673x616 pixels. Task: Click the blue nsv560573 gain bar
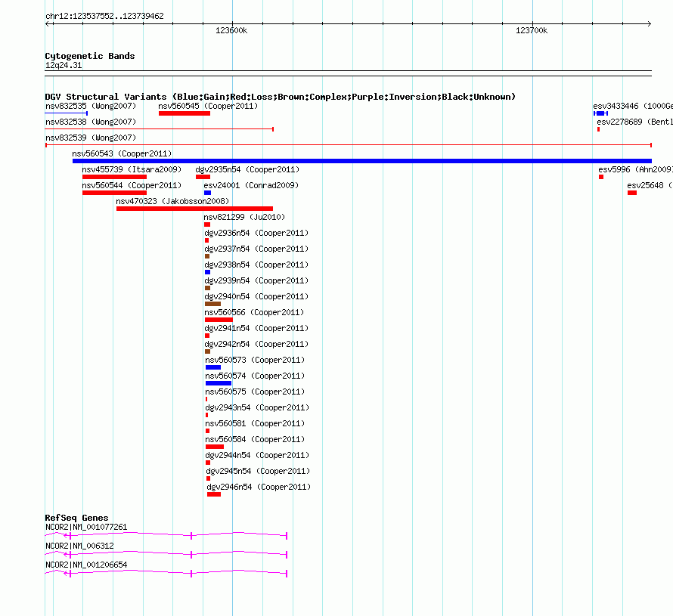click(213, 367)
